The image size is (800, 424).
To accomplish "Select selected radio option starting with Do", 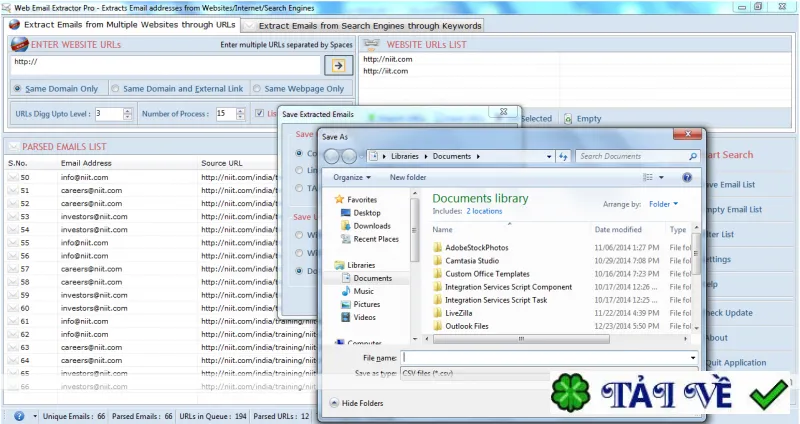I will pos(299,271).
